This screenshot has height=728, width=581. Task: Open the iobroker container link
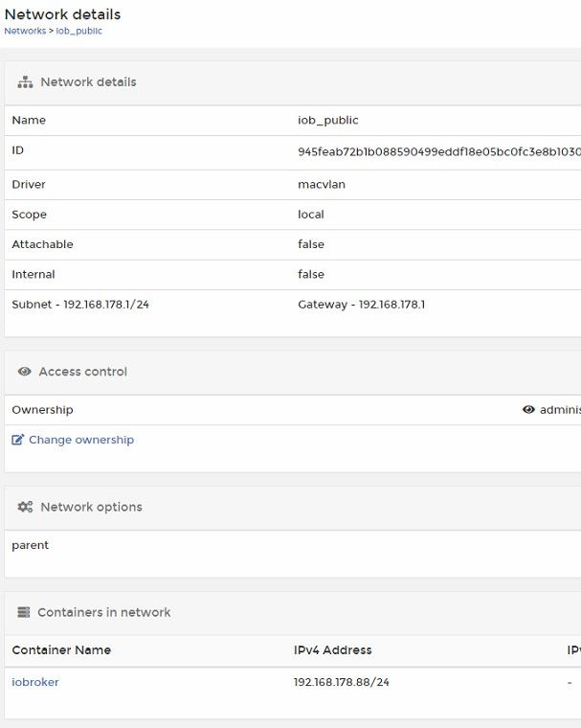35,682
